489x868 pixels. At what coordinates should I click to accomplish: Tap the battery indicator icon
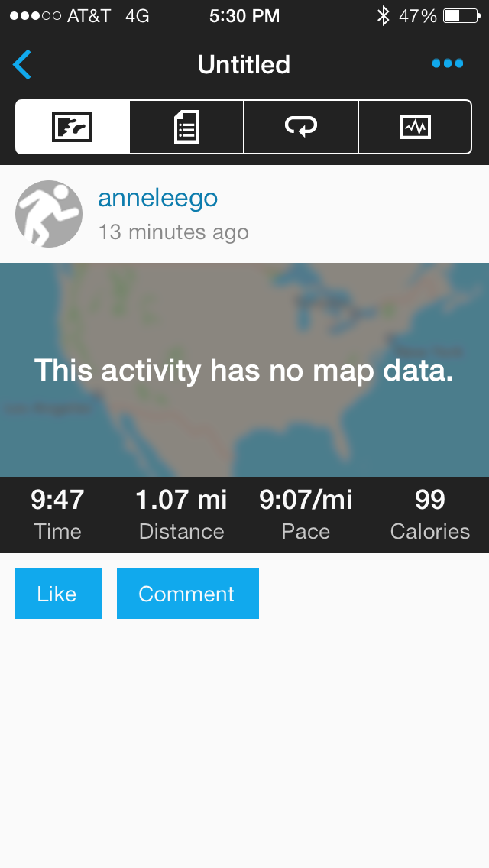tap(461, 15)
